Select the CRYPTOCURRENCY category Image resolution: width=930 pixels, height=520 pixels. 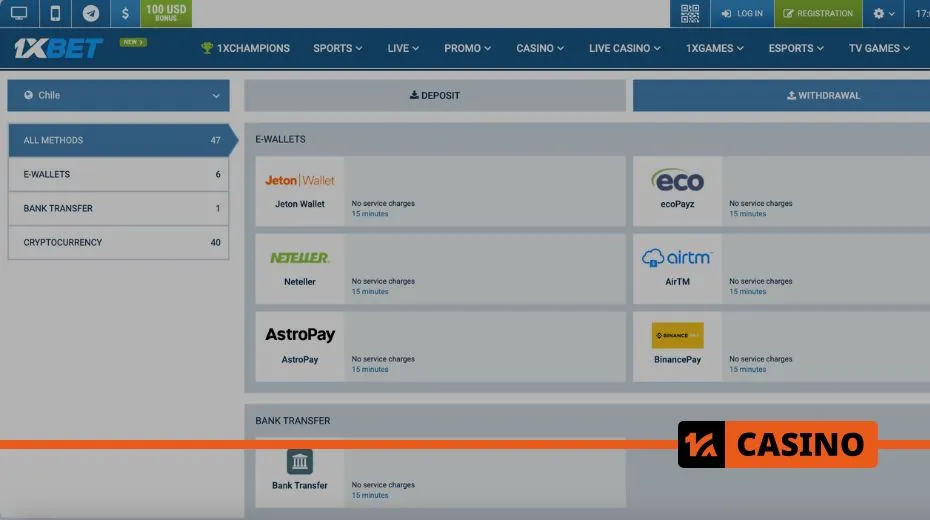[x=119, y=243]
